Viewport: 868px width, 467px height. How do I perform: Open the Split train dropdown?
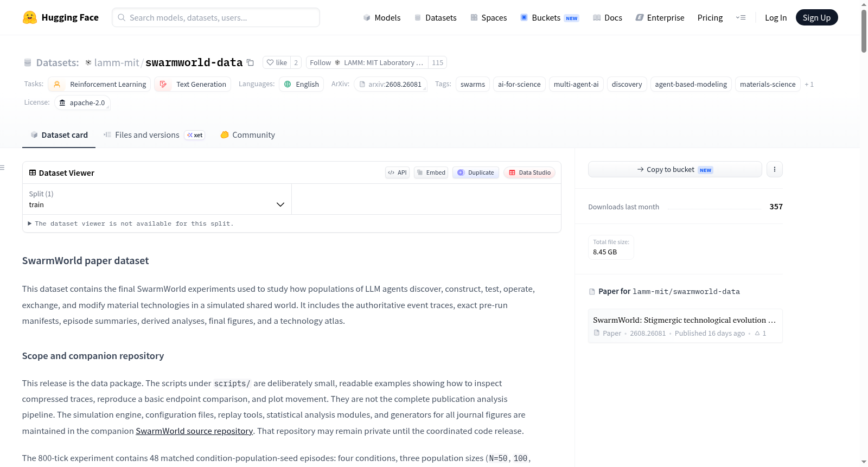pyautogui.click(x=157, y=199)
